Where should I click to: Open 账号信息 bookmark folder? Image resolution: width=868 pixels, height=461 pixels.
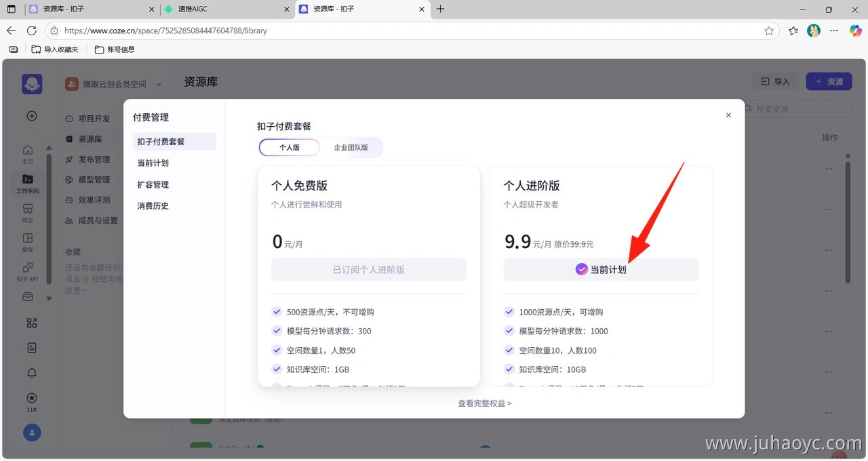115,49
